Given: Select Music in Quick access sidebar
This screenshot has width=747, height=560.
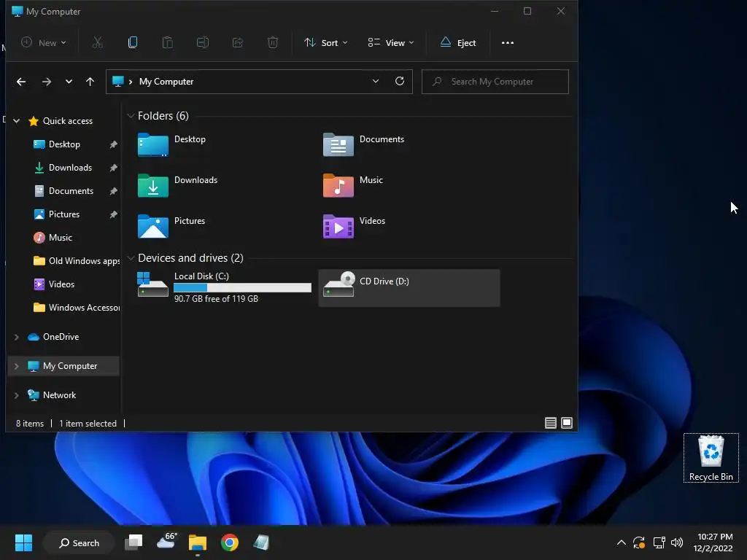Looking at the screenshot, I should tap(60, 238).
